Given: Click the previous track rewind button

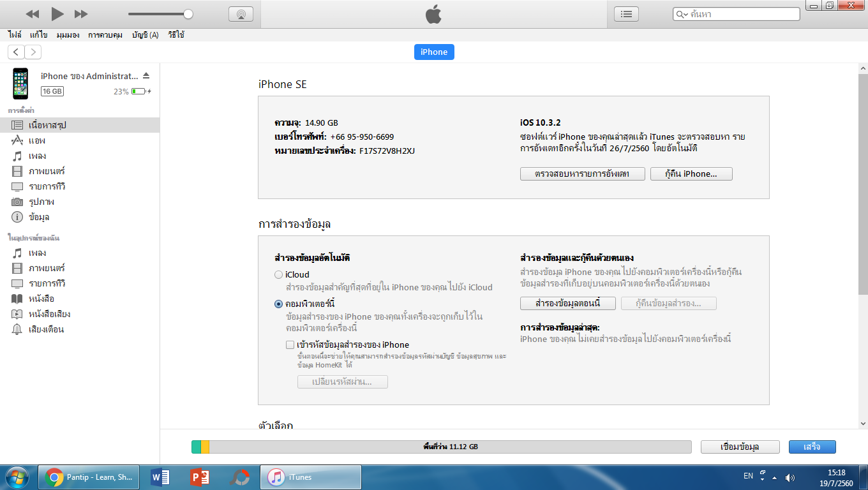Looking at the screenshot, I should click(33, 14).
